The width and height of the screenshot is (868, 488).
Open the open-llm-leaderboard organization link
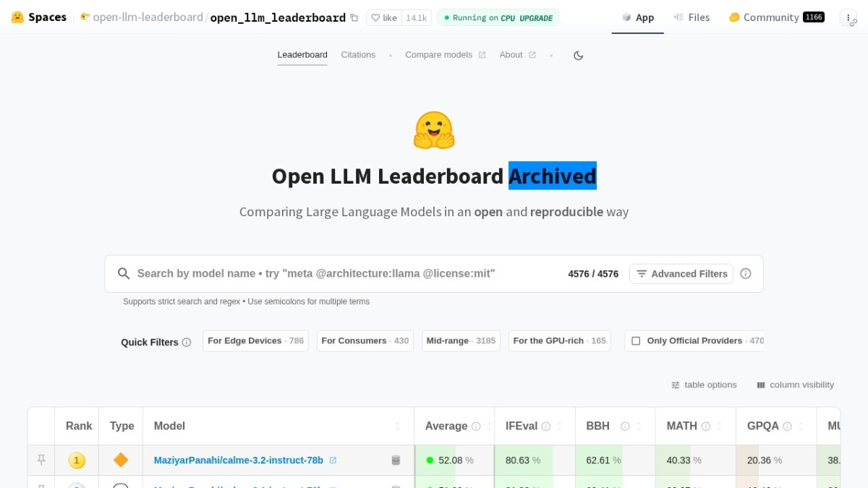(x=148, y=17)
